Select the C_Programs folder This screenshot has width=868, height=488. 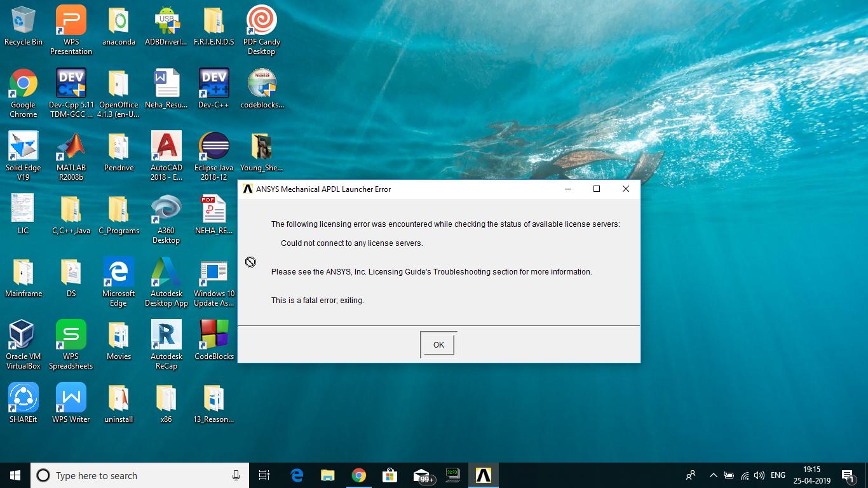(x=119, y=215)
